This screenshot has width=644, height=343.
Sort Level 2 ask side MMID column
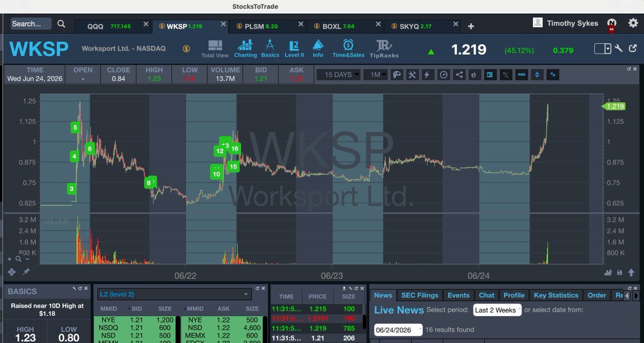[195, 309]
